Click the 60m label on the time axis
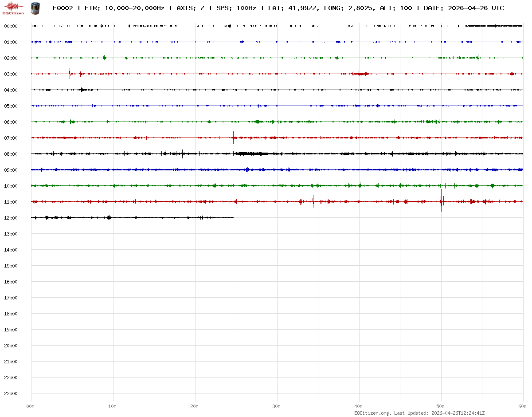 (x=522, y=406)
